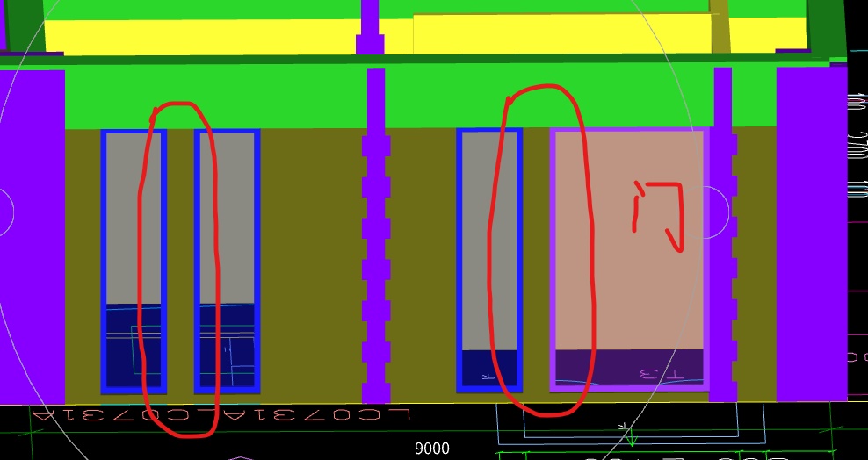The height and width of the screenshot is (460, 868).
Task: Select the pink door panel with purple frame
Action: point(629,260)
